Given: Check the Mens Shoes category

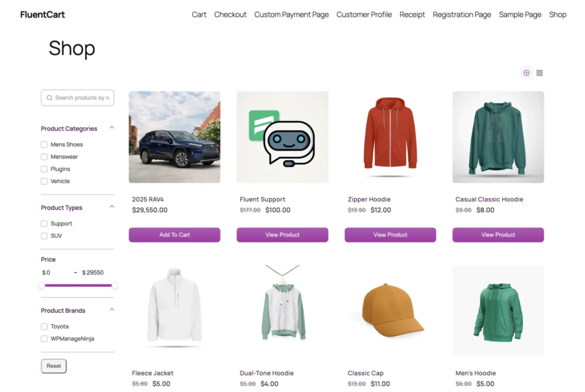Looking at the screenshot, I should pos(45,145).
